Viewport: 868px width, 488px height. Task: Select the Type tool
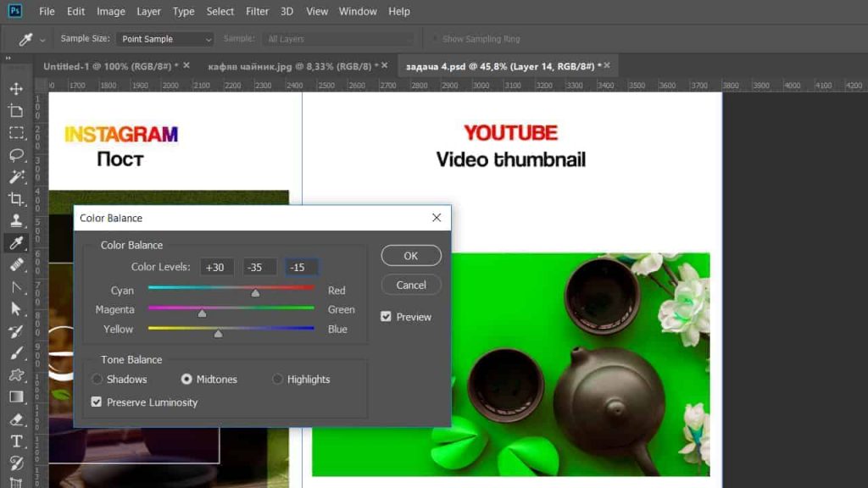pyautogui.click(x=16, y=441)
